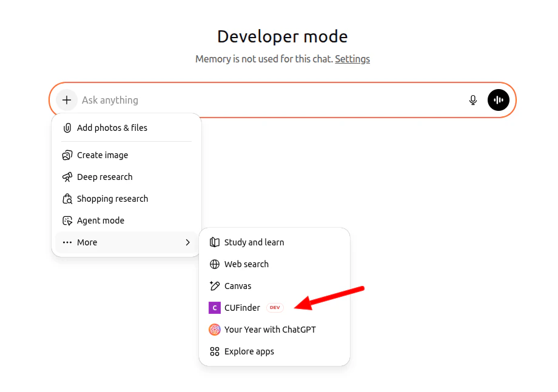Screen dimensions: 558x392
Task: Open the Settings link
Action: (352, 59)
